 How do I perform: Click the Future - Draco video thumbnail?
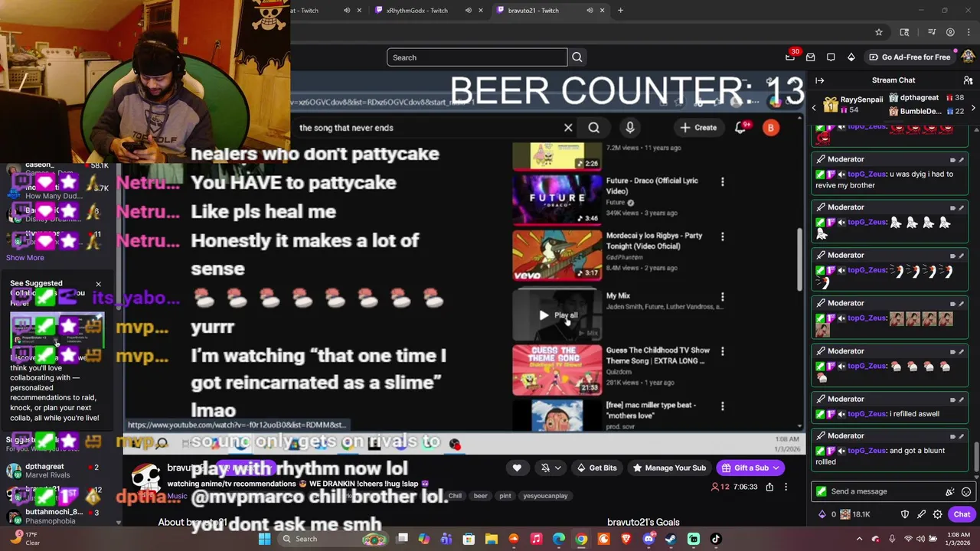pos(557,199)
